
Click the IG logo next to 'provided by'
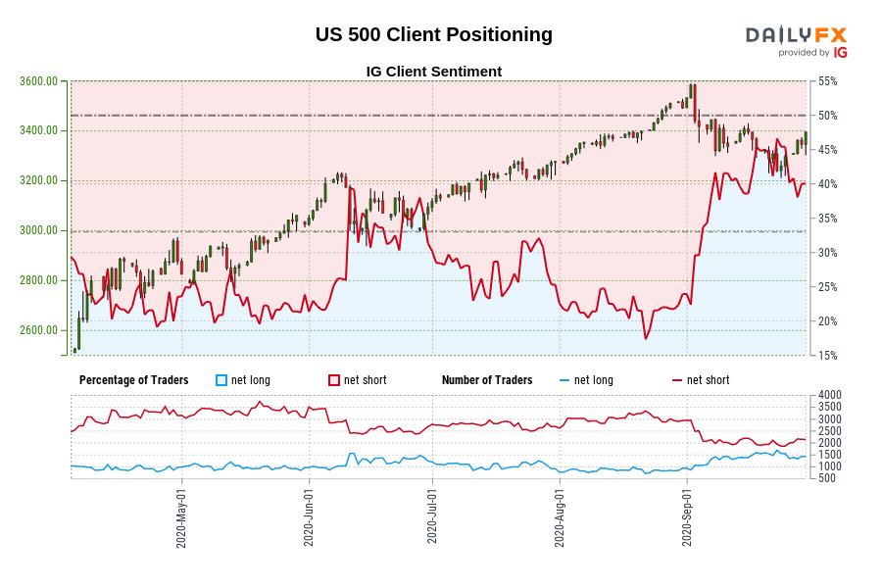[x=841, y=52]
